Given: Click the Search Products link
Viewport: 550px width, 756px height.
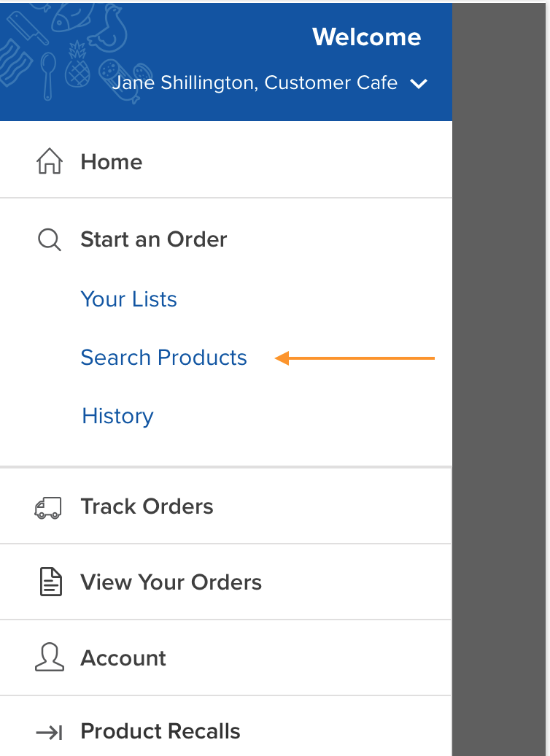Looking at the screenshot, I should (164, 358).
